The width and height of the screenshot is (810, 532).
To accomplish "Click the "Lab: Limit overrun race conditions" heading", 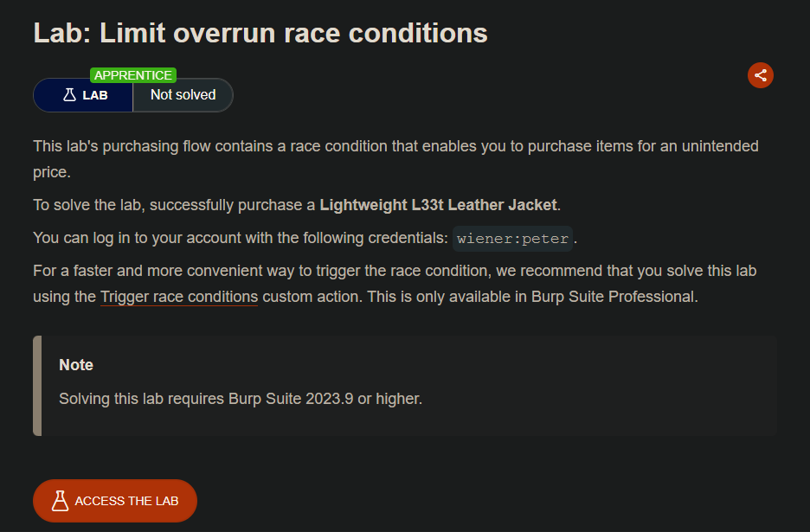I will pyautogui.click(x=260, y=33).
